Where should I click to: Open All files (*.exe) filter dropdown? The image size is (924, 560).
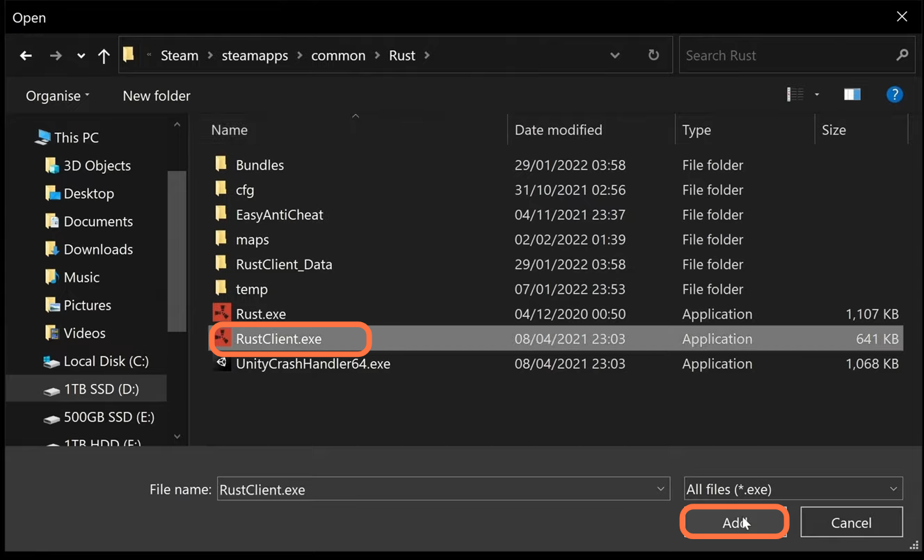coord(793,489)
